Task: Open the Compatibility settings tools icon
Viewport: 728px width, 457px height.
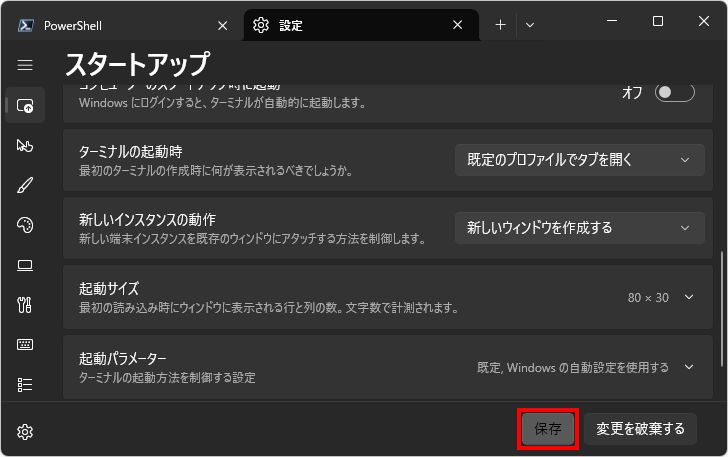Action: pyautogui.click(x=25, y=305)
